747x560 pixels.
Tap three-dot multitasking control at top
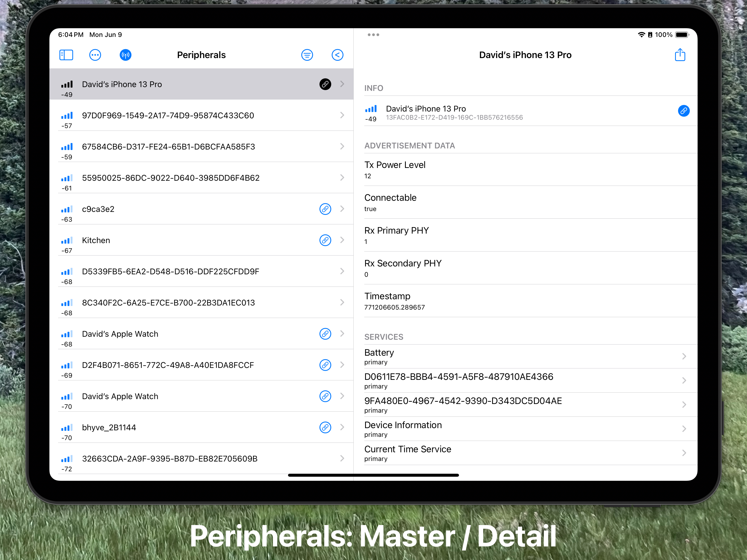click(373, 35)
